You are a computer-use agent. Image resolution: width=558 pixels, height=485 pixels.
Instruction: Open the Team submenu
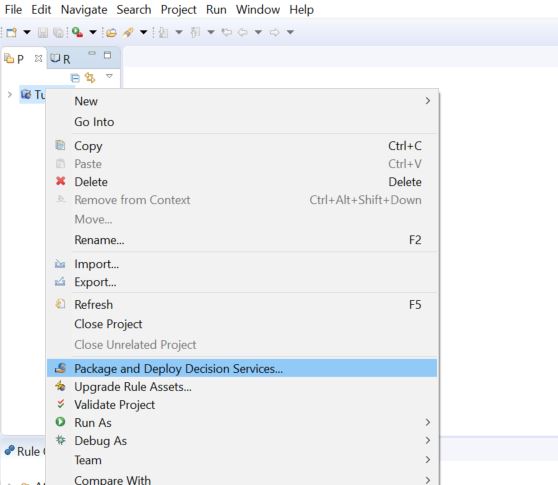(x=242, y=460)
